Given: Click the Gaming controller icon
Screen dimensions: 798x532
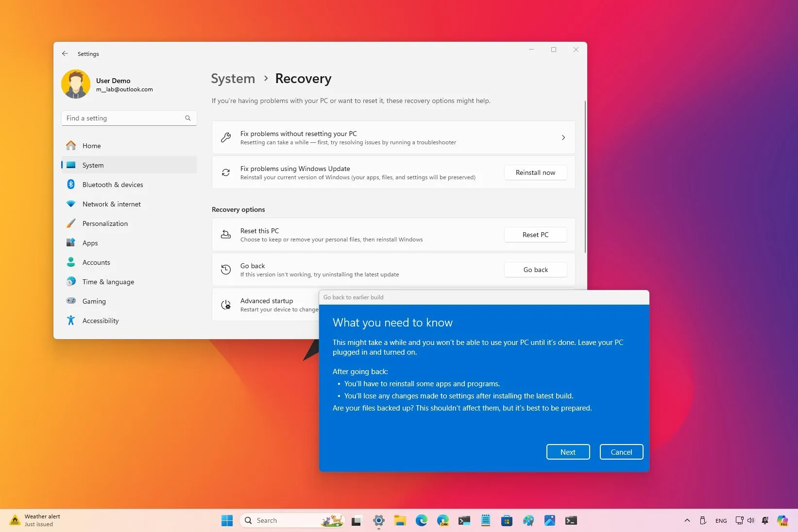Looking at the screenshot, I should pos(71,301).
